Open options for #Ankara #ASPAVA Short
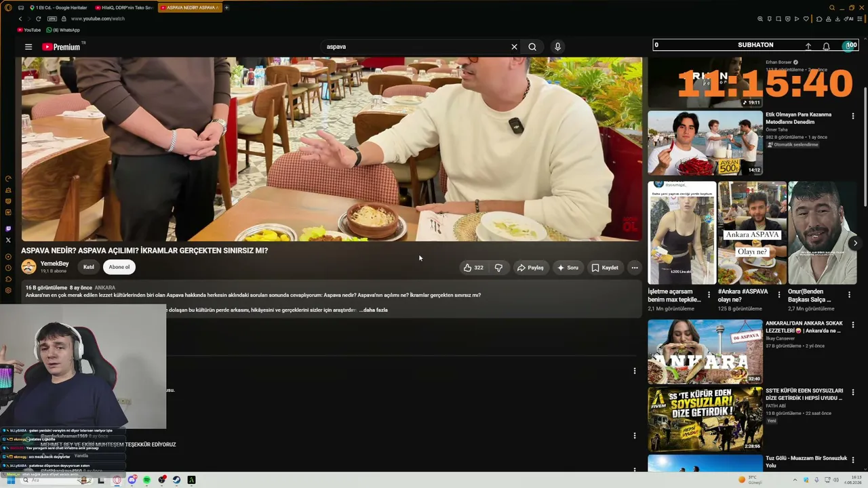Screen dimensions: 868x488 tap(778, 295)
